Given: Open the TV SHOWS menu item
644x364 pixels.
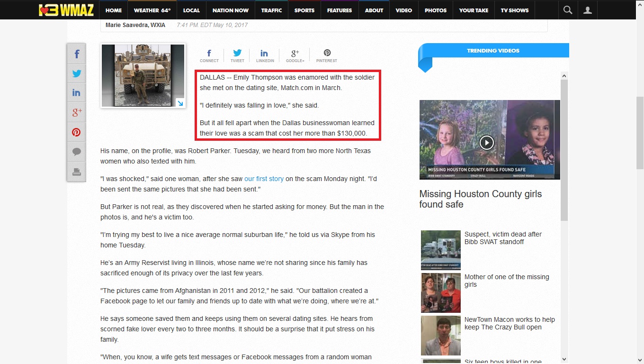Looking at the screenshot, I should click(x=515, y=10).
